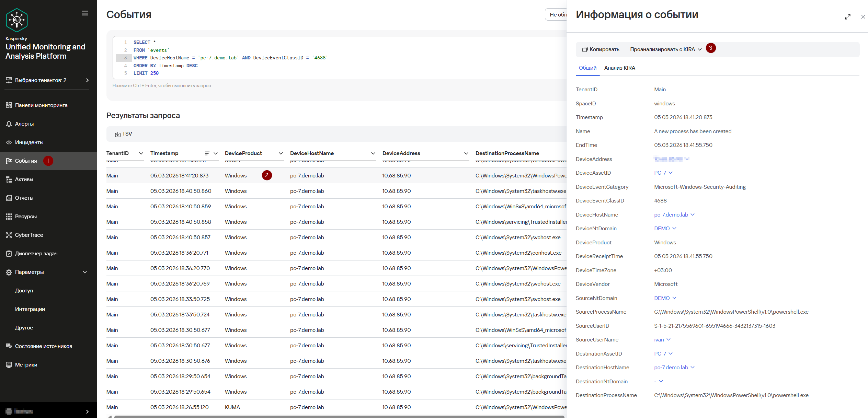Click the tenants selector icon in the sidebar

click(9, 80)
